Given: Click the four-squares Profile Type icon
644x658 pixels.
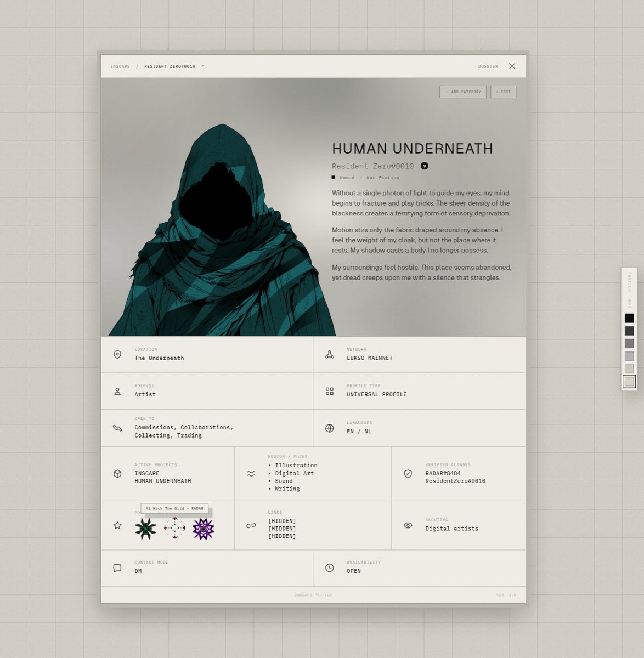Looking at the screenshot, I should (329, 392).
